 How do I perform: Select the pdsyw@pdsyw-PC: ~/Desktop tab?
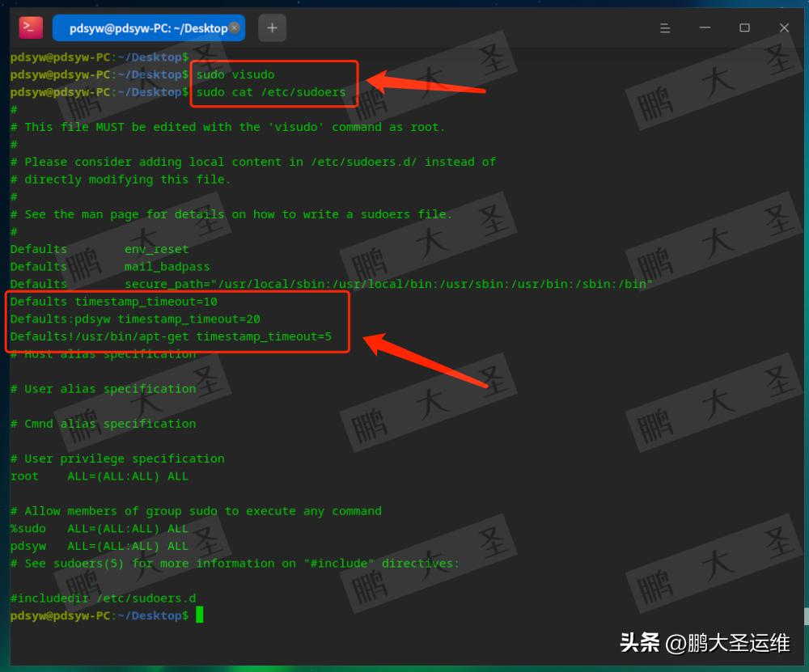point(149,27)
